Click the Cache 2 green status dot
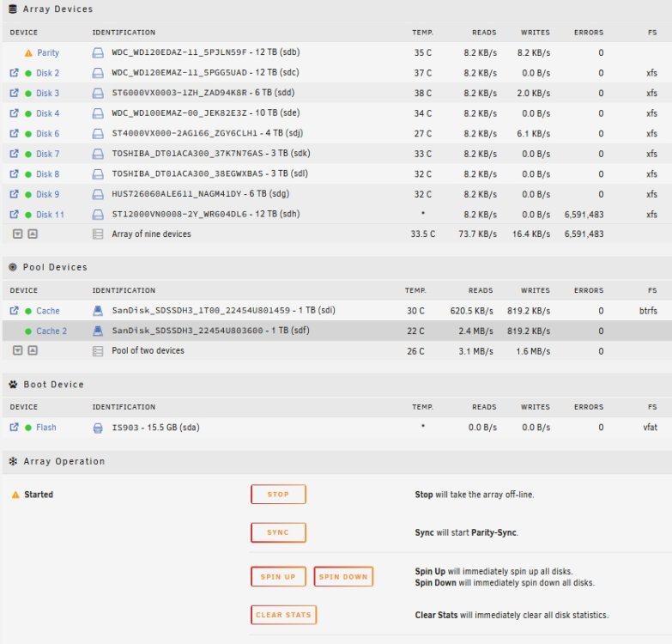This screenshot has width=672, height=644. [x=28, y=331]
